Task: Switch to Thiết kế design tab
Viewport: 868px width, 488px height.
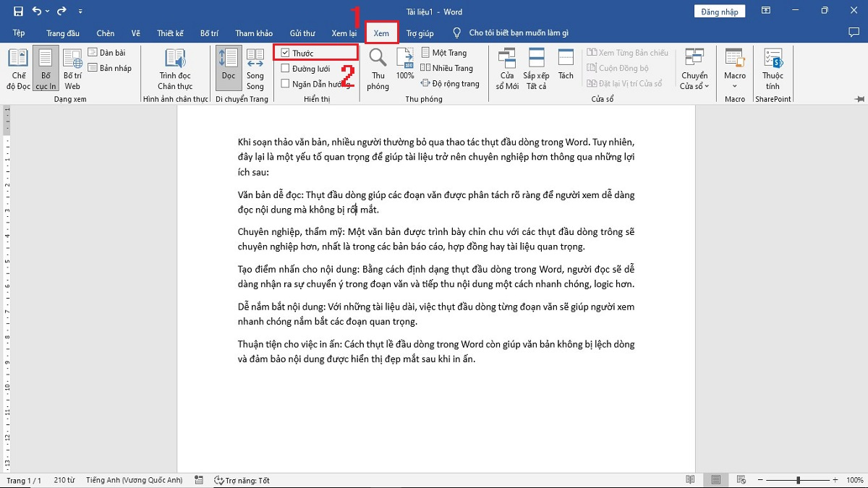Action: click(x=171, y=33)
